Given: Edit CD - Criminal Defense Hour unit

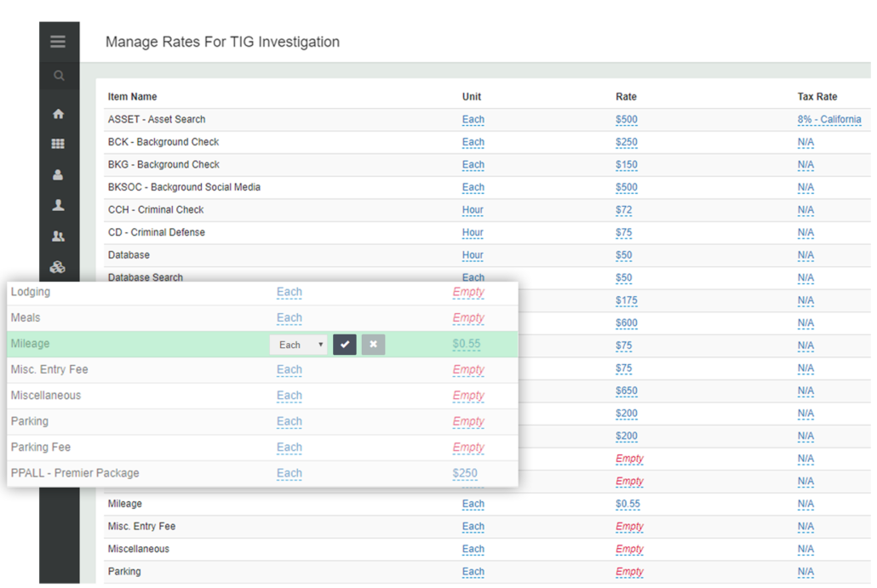Looking at the screenshot, I should pyautogui.click(x=473, y=232).
